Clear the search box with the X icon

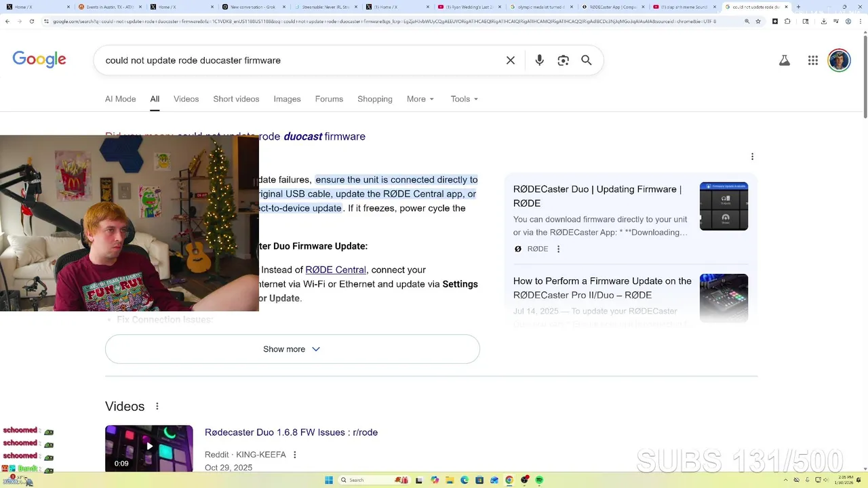(511, 60)
